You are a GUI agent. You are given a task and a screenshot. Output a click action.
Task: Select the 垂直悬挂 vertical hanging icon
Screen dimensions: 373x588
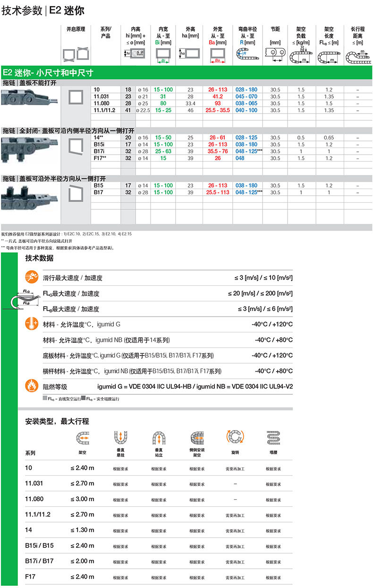pos(120,437)
